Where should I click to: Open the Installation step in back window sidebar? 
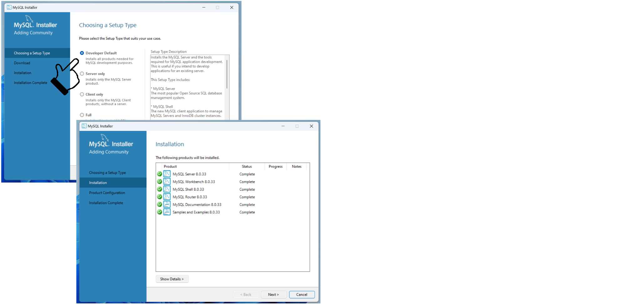pos(23,73)
